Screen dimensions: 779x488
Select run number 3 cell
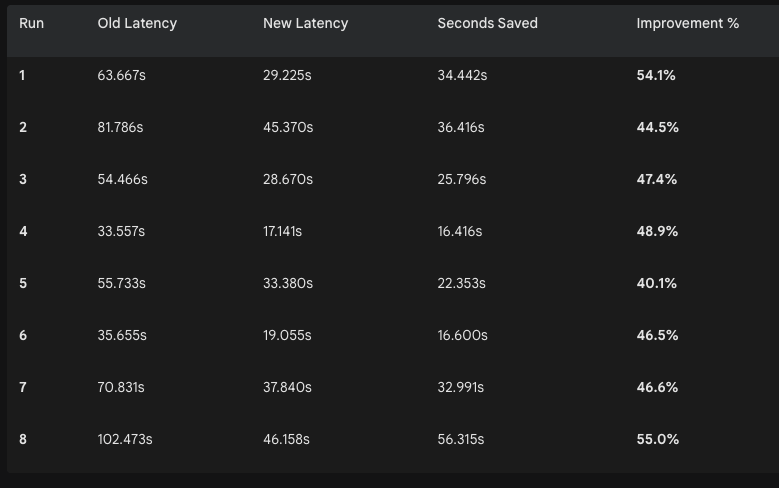point(23,179)
